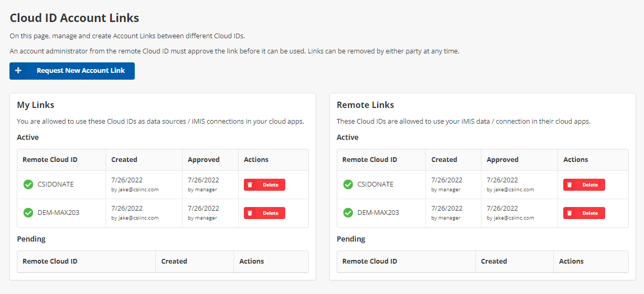This screenshot has height=294, width=644.
Task: Click Created header in Remote Links Pending table
Action: point(493,262)
